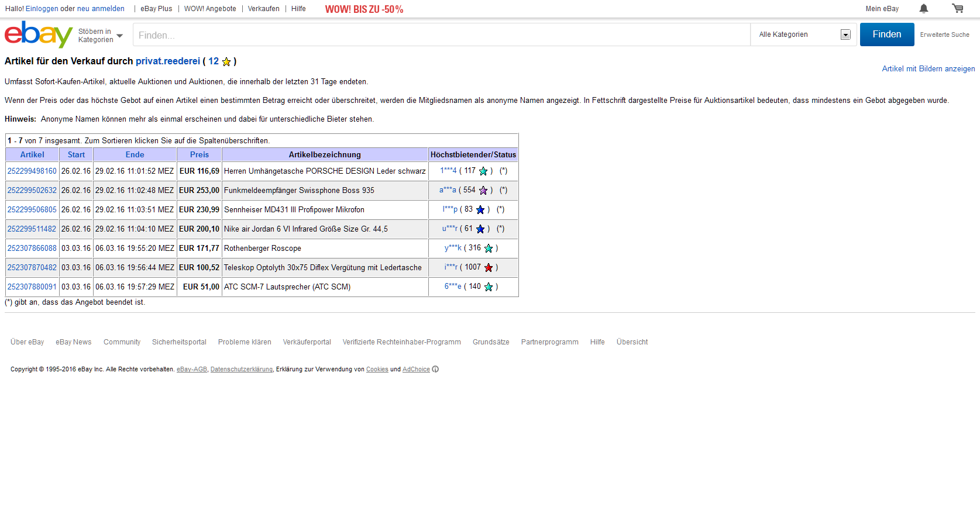
Task: Open article number 252299502632
Action: pyautogui.click(x=32, y=190)
